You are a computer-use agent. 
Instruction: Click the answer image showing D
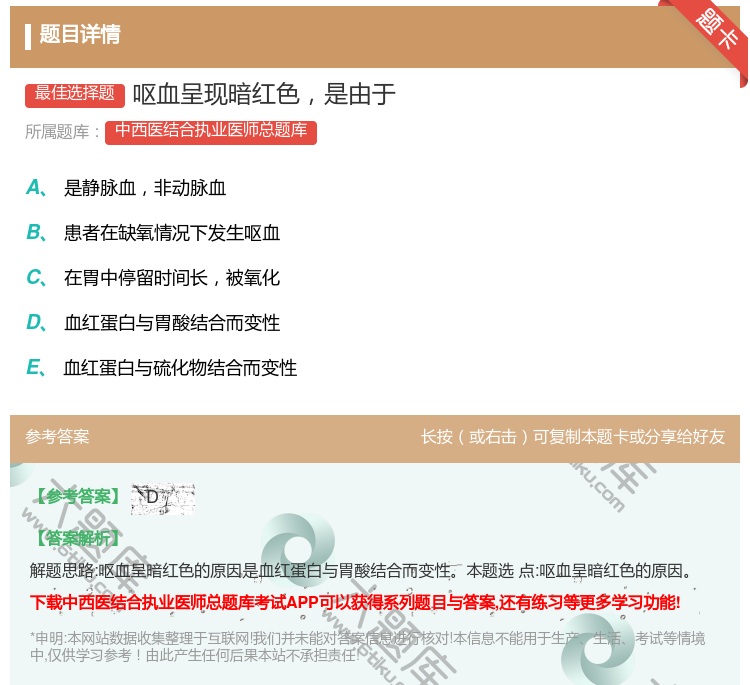tap(163, 499)
